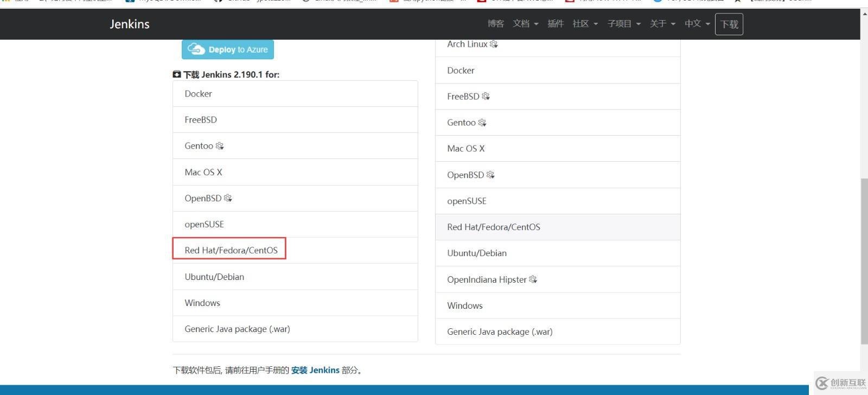The width and height of the screenshot is (868, 395).
Task: Select Ubuntu/Debian in the right list
Action: (558, 253)
